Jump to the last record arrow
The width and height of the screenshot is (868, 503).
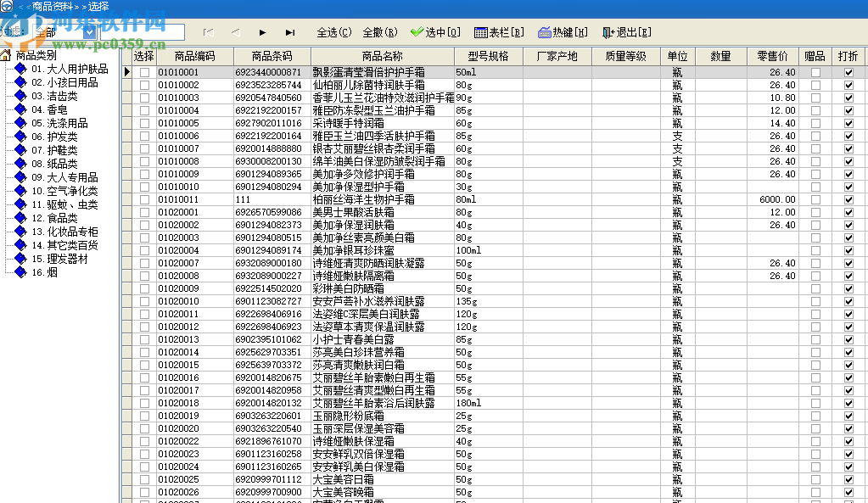tap(290, 32)
